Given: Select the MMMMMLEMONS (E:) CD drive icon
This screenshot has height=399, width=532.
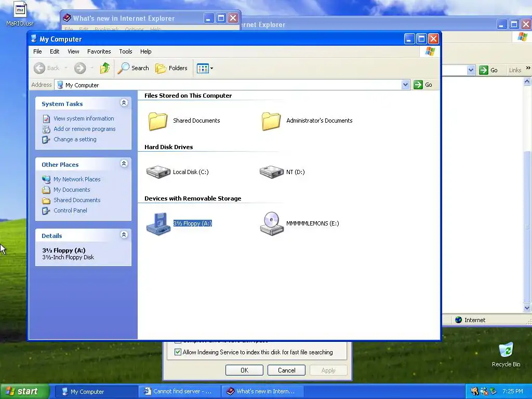Looking at the screenshot, I should (x=271, y=223).
